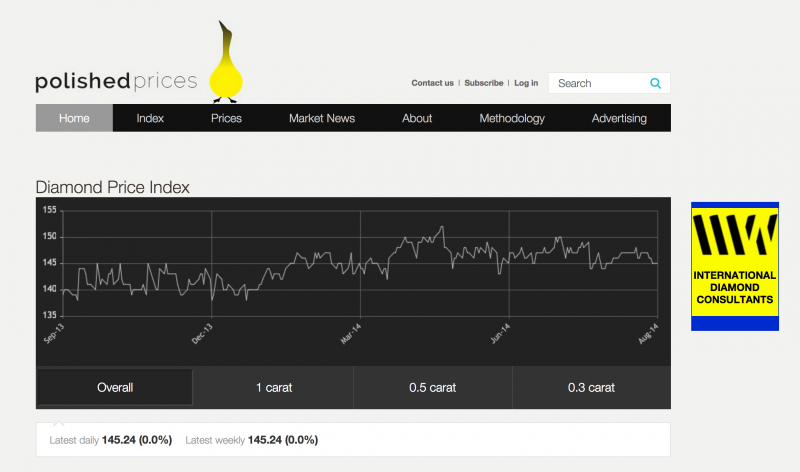
Task: Click the Subscribe link
Action: (484, 83)
